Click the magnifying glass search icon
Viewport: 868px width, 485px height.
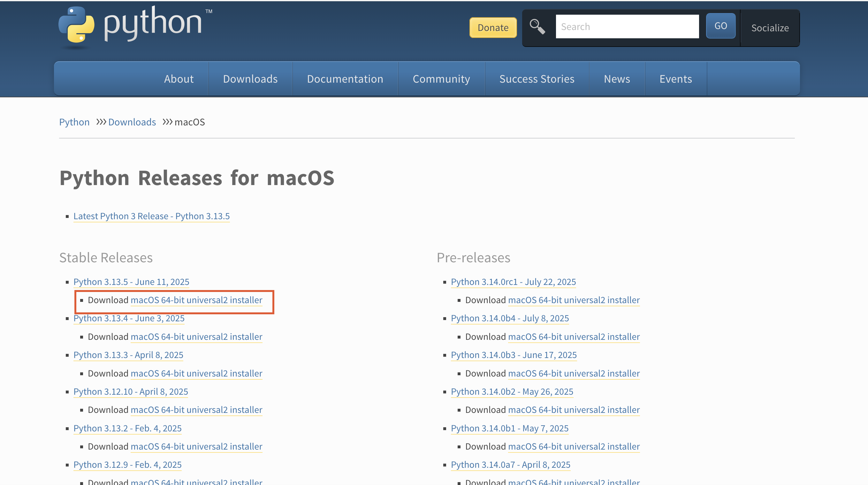click(x=537, y=26)
